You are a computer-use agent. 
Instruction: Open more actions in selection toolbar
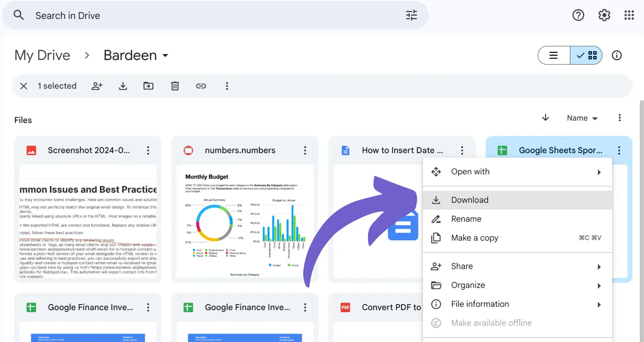click(x=227, y=86)
